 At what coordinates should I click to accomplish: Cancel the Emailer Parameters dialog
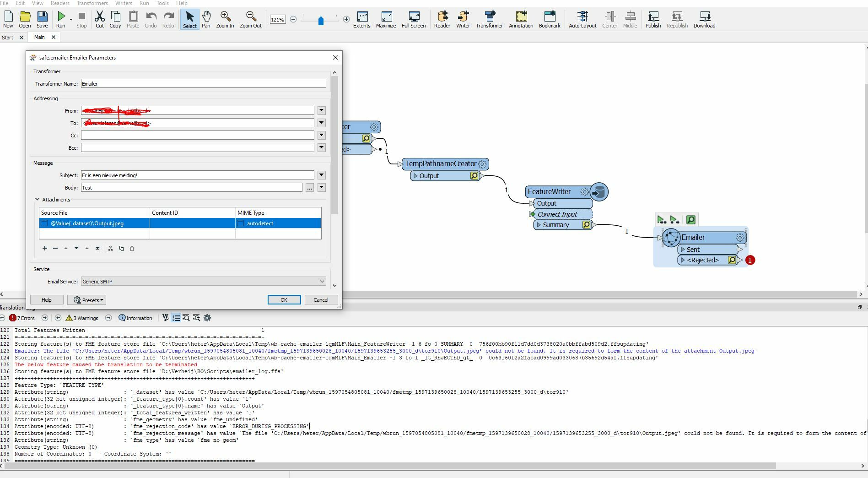pos(321,300)
